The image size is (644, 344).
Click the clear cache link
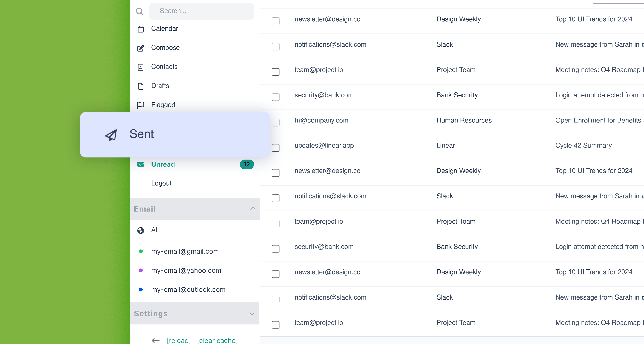pyautogui.click(x=217, y=341)
